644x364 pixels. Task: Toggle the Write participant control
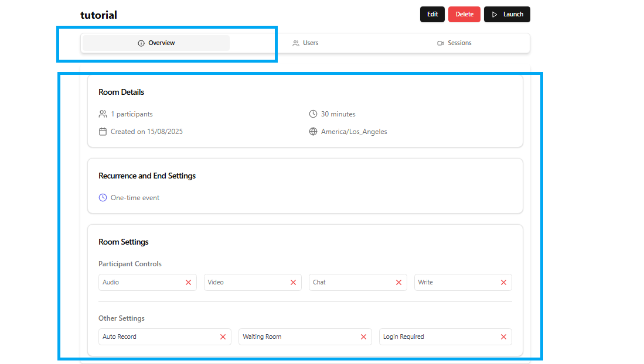click(x=503, y=282)
